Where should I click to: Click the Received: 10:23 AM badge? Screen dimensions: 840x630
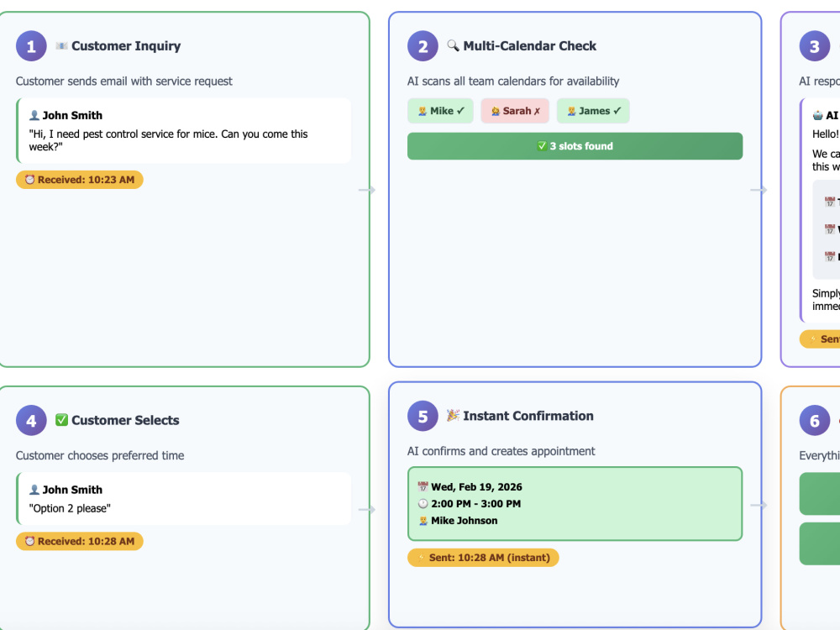79,180
